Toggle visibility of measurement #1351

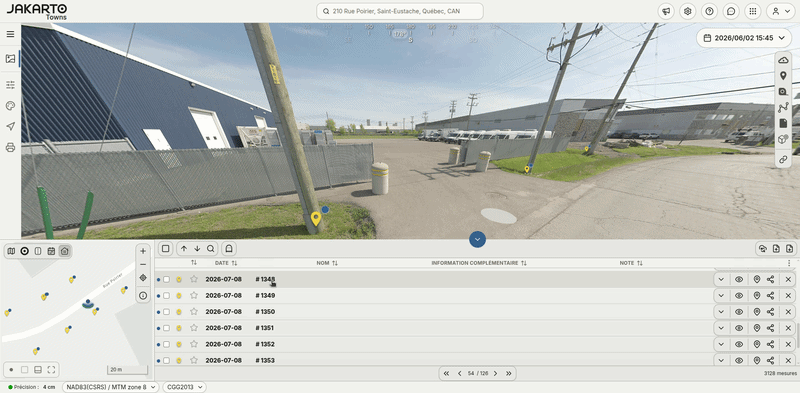point(739,328)
